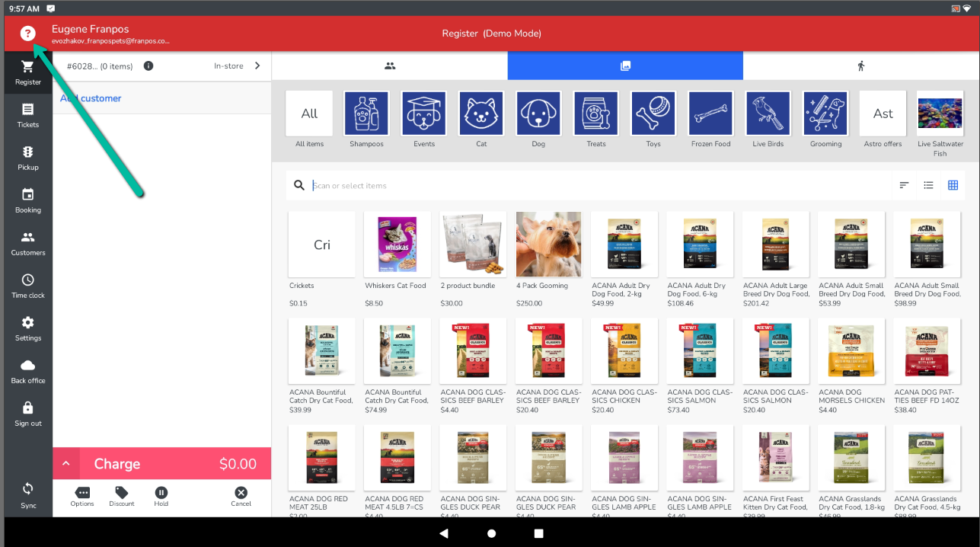Open the Booking calendar
Image resolution: width=980 pixels, height=547 pixels.
28,200
